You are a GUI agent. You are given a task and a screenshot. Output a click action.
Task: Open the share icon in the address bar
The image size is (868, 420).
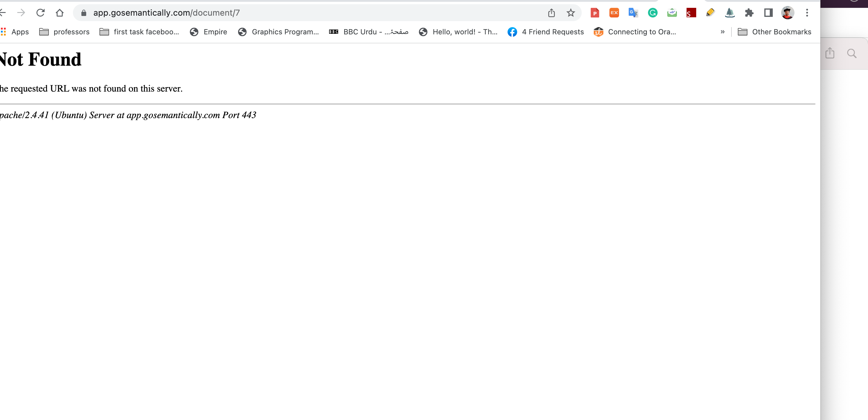[551, 13]
